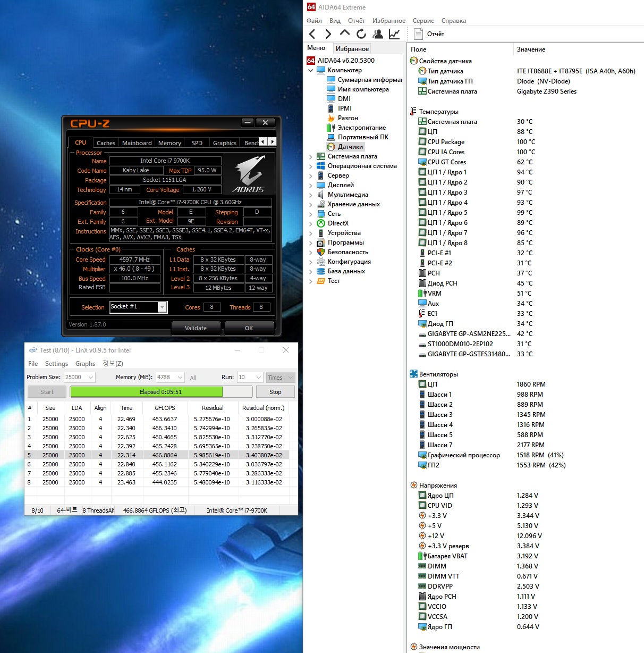
Task: Click the CPU-Z tab scroll left arrow
Action: [263, 141]
